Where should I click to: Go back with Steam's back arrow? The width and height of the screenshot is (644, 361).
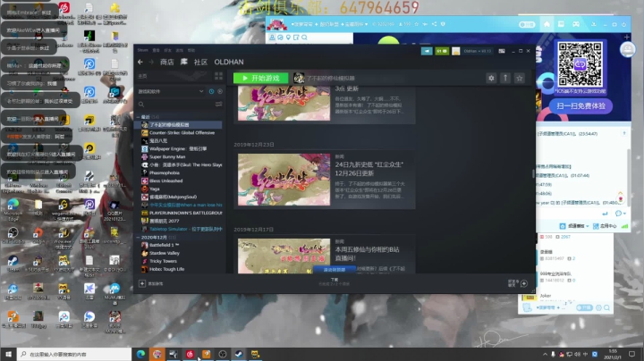[140, 62]
